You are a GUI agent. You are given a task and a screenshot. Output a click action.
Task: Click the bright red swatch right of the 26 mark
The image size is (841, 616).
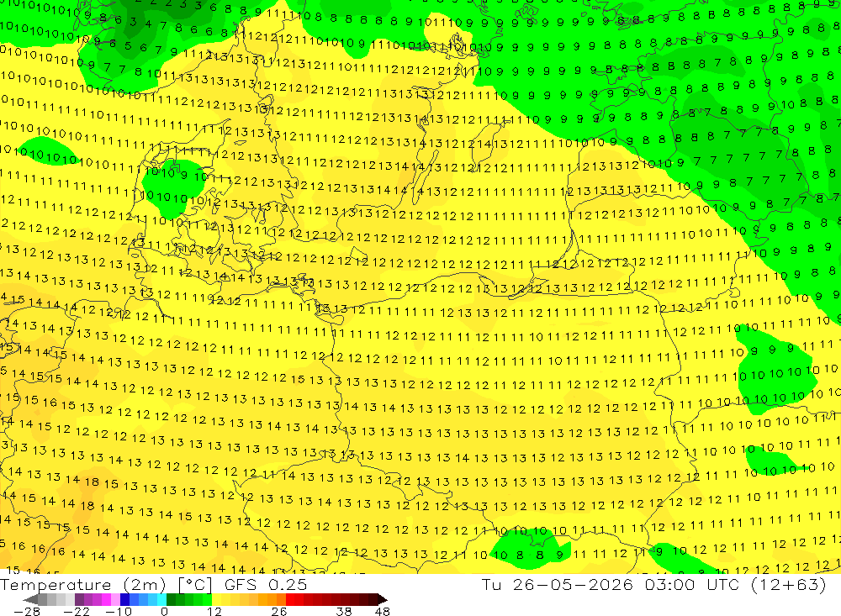coord(290,599)
